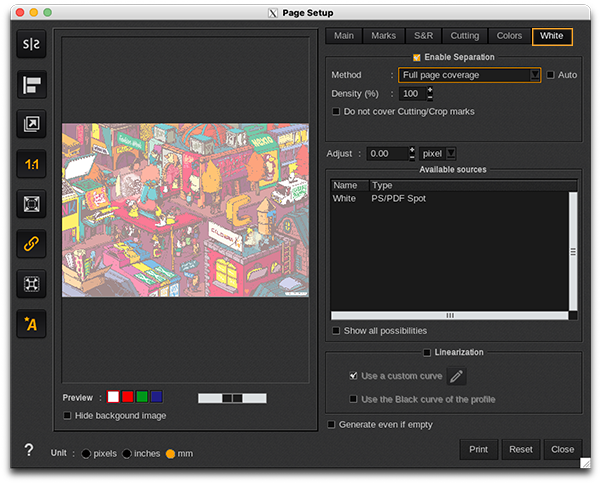Screen dimensions: 600x483
Task: Click the square-with-arrow icon in sidebar
Action: tap(32, 125)
